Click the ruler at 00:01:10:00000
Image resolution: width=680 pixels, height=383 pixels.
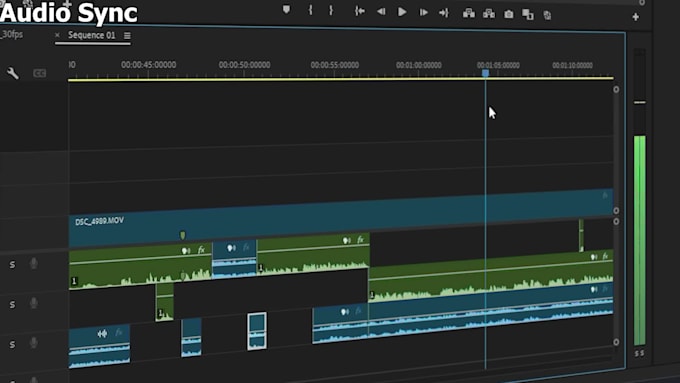572,65
